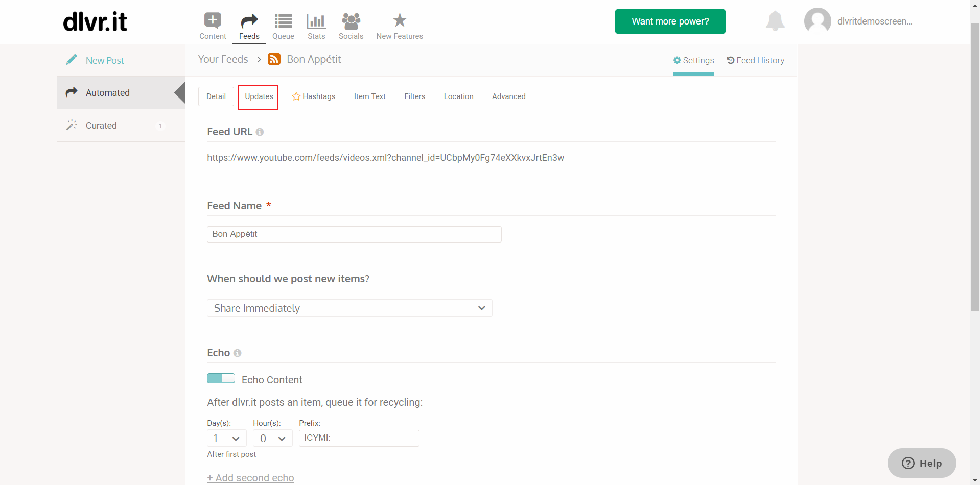Click the Feed URL info icon
This screenshot has height=485, width=980.
(x=260, y=132)
